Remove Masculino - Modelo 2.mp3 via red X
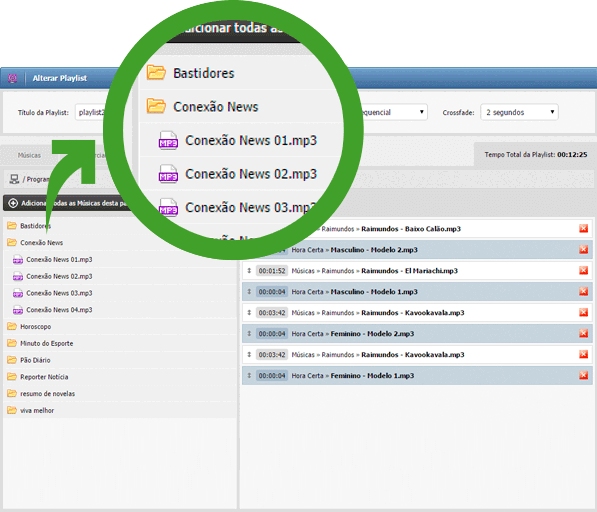The width and height of the screenshot is (597, 512). coord(583,249)
